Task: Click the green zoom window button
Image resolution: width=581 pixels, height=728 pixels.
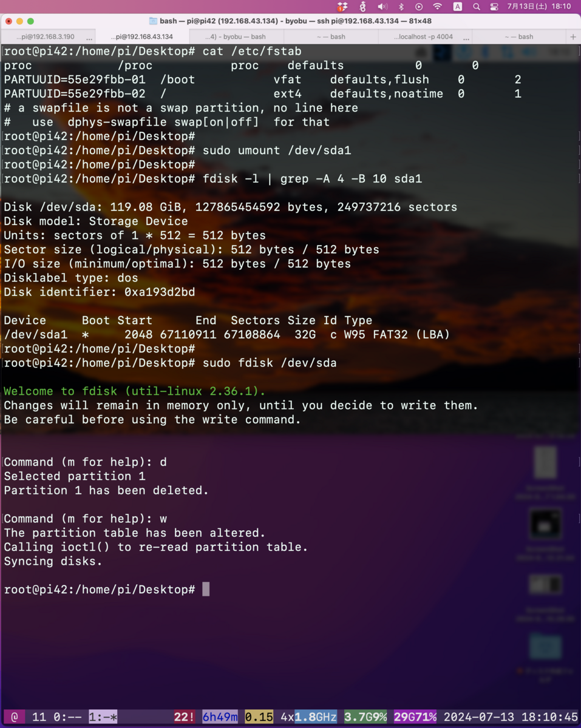Action: coord(30,21)
